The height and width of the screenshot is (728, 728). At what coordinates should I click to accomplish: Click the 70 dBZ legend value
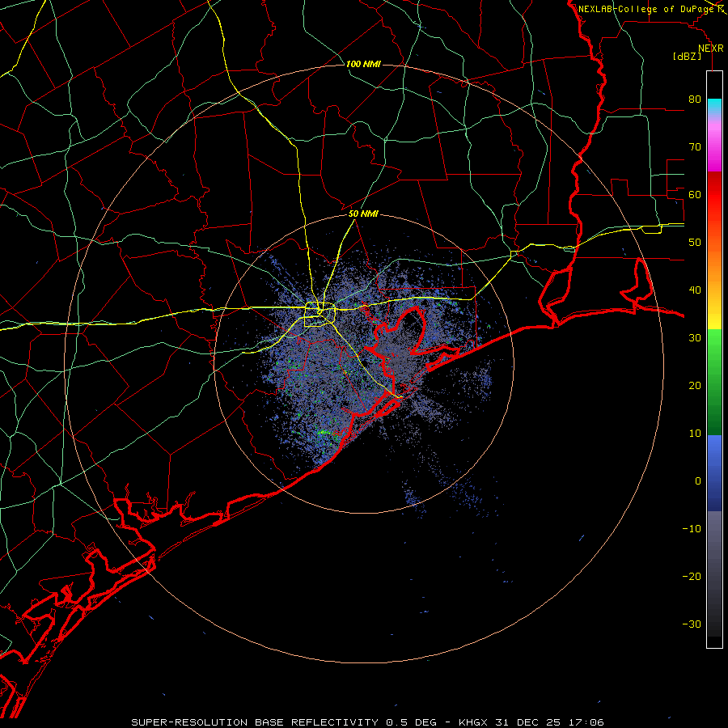(x=695, y=147)
